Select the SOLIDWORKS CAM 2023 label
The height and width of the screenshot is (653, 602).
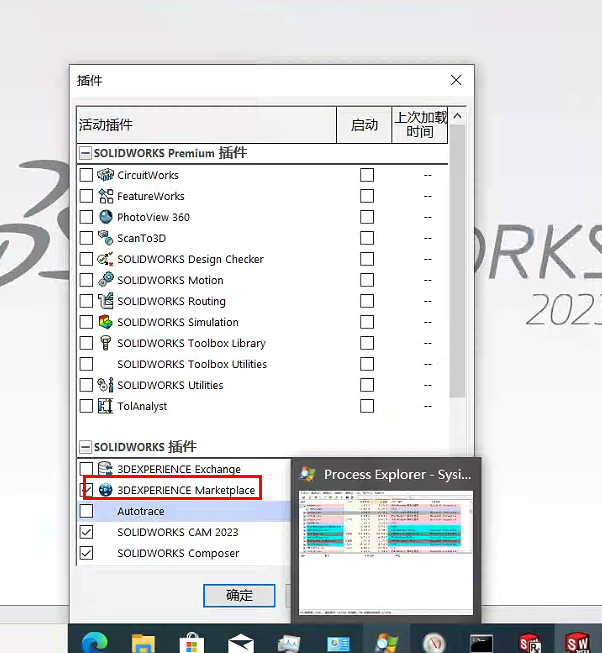[178, 532]
